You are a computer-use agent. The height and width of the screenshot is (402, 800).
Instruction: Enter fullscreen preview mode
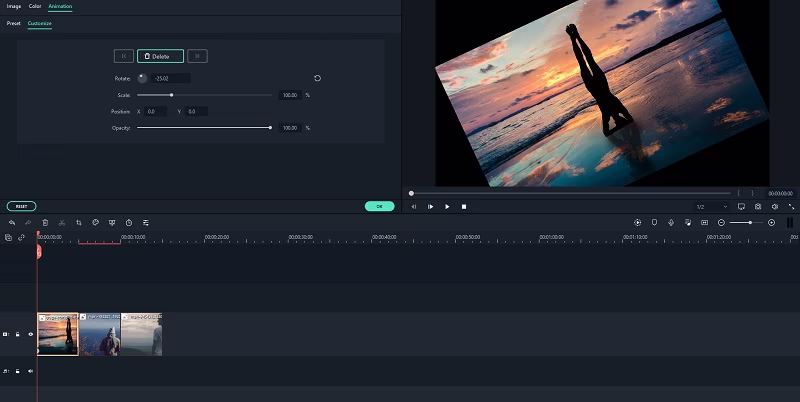[x=791, y=207]
